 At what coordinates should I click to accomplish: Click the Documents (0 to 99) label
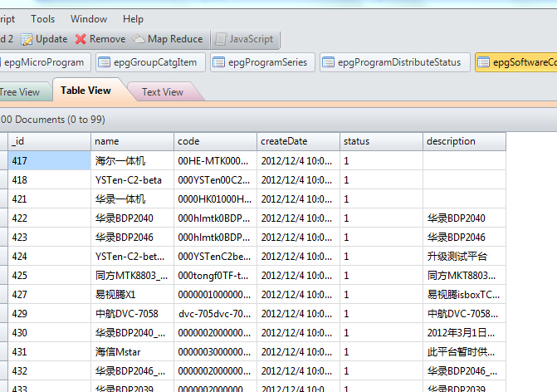[52, 120]
